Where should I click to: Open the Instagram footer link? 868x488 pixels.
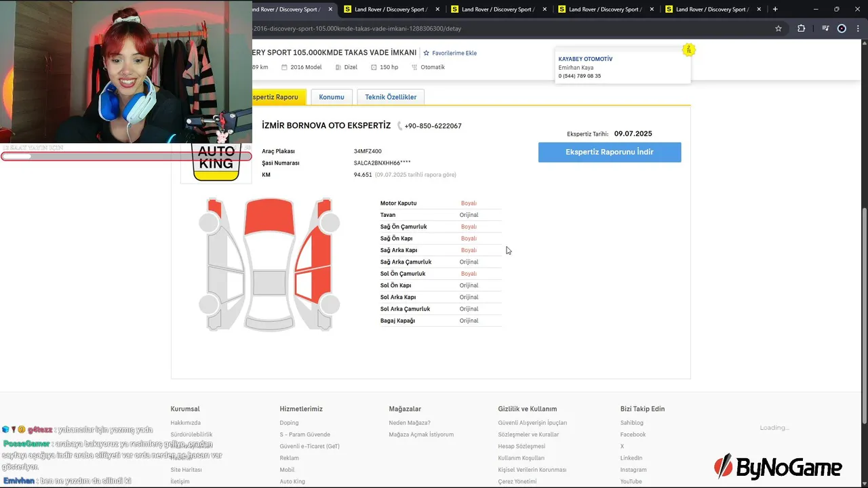633,470
